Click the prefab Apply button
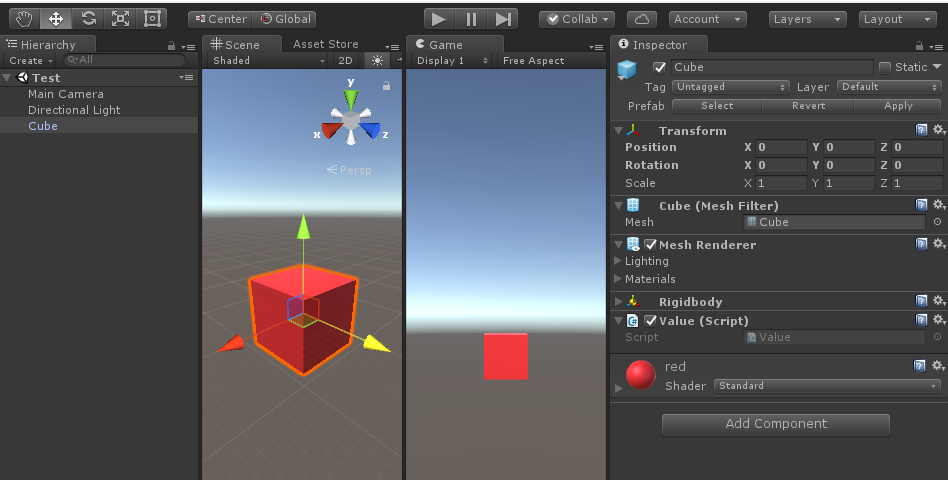The height and width of the screenshot is (480, 948). point(898,106)
